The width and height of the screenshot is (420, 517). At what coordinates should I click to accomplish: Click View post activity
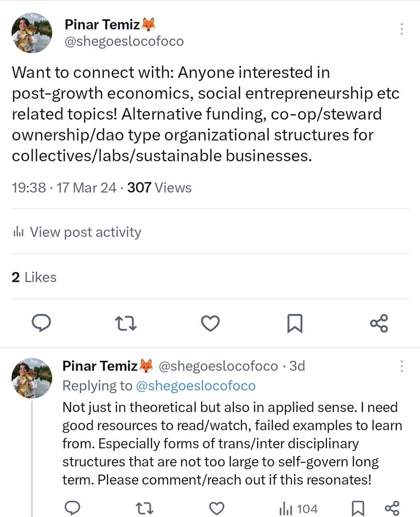point(77,232)
